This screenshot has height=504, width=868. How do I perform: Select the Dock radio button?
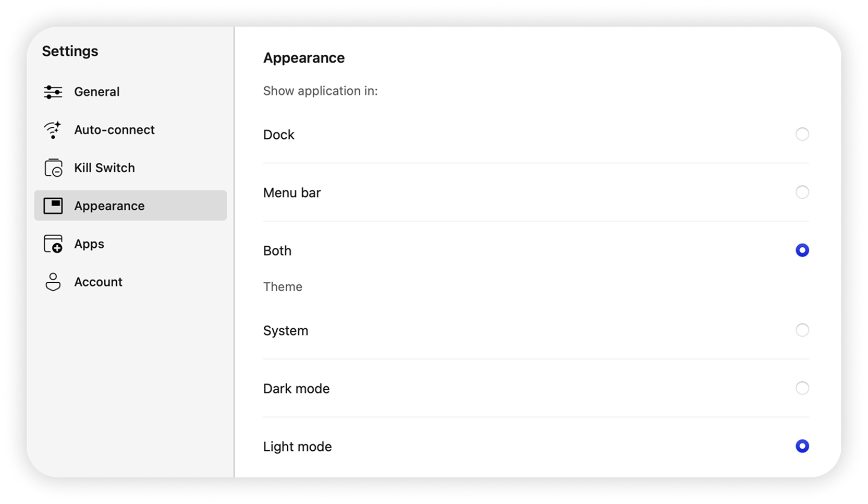[x=802, y=135]
